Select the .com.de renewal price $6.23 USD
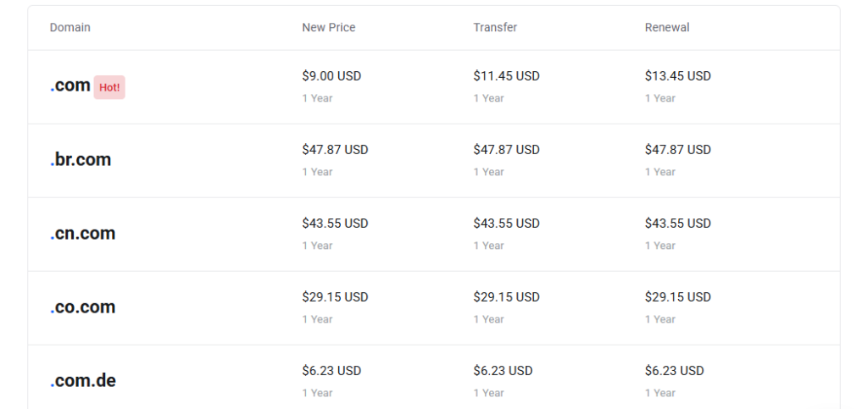868x409 pixels. point(674,371)
